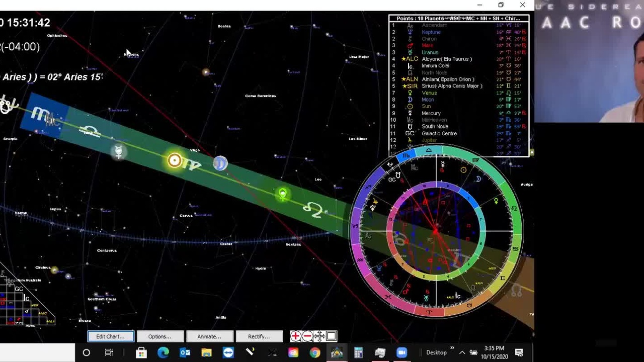Click the Rectify... button

[259, 336]
